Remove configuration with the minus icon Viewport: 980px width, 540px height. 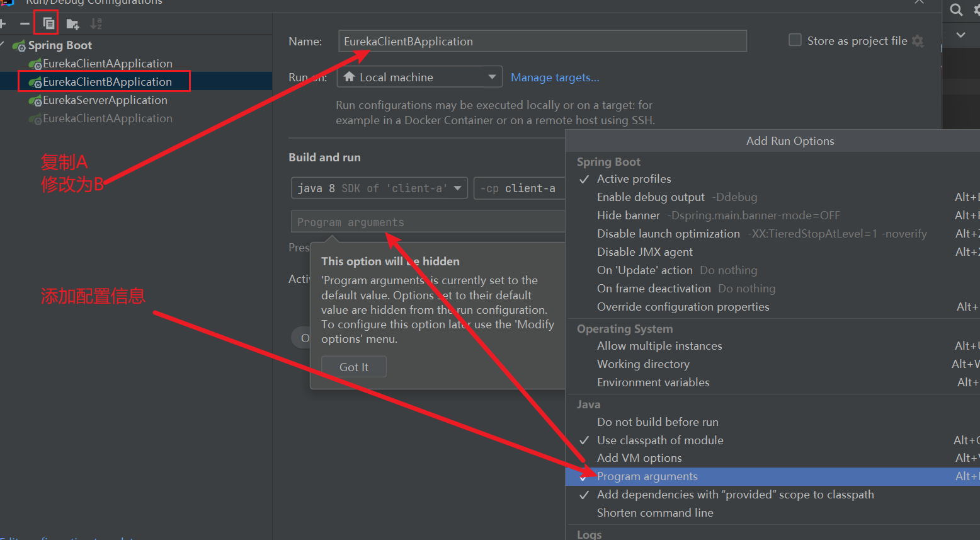point(25,24)
